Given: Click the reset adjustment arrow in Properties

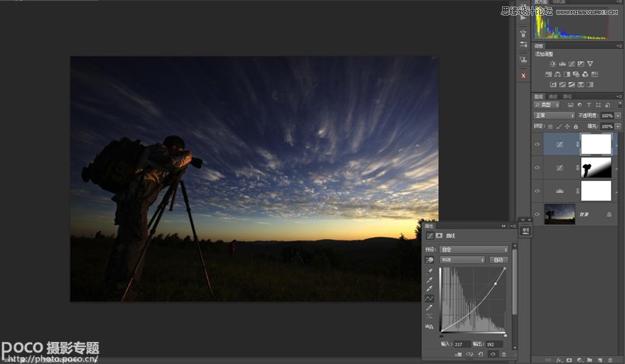Looking at the screenshot, I should point(481,354).
